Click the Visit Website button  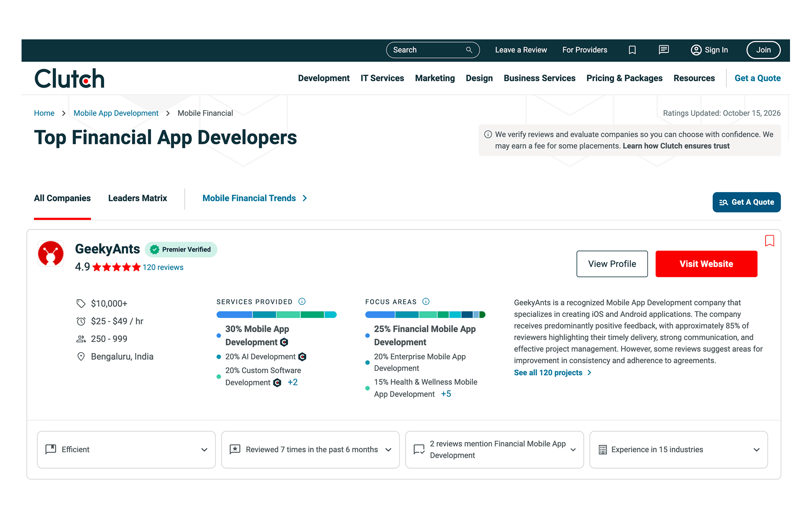[x=706, y=264]
